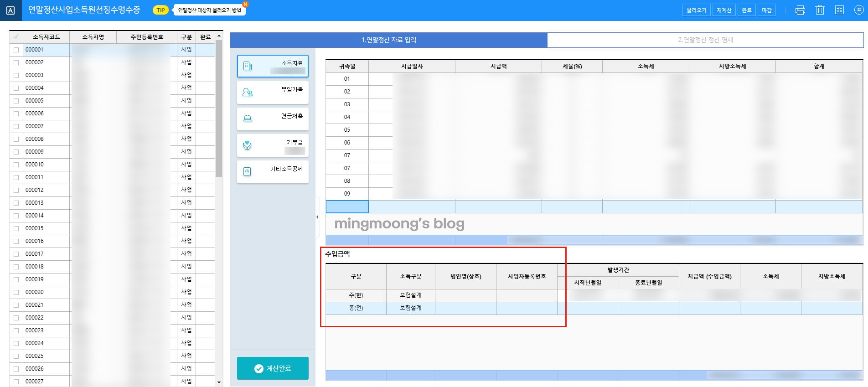Open 연말정산 대상자 불러오기 방법 tip link
Screen dimensions: 868x387
click(x=209, y=10)
